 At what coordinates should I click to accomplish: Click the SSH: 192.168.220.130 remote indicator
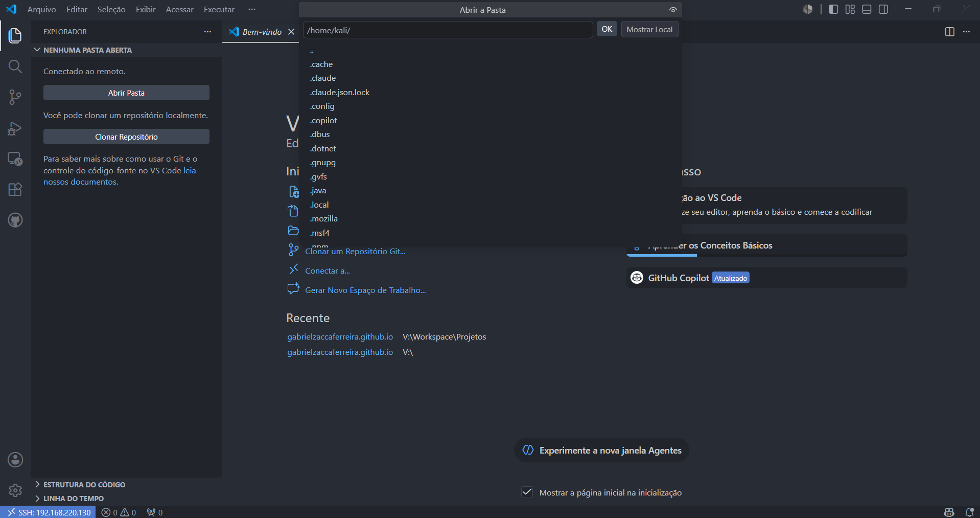(x=49, y=512)
